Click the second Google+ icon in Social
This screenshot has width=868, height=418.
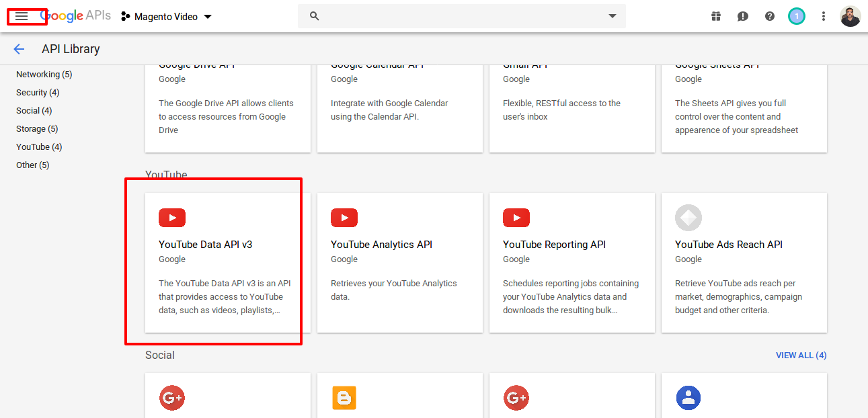pyautogui.click(x=516, y=399)
